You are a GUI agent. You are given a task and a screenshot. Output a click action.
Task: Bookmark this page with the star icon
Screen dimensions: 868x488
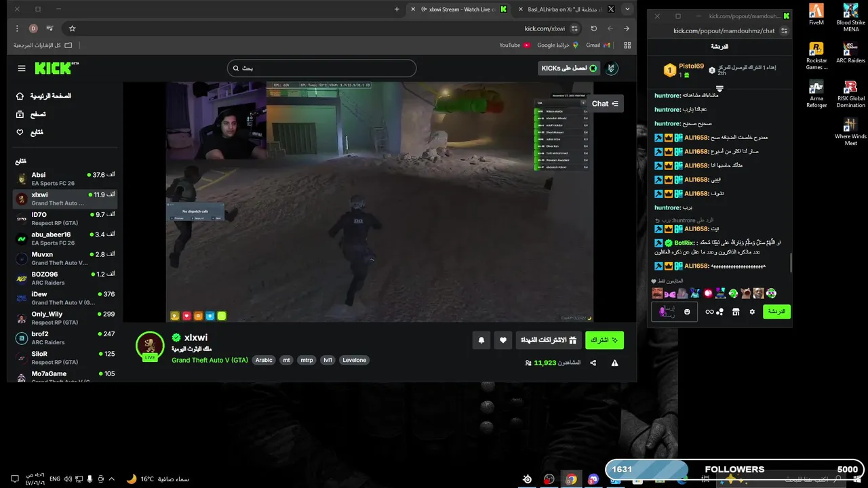click(72, 28)
